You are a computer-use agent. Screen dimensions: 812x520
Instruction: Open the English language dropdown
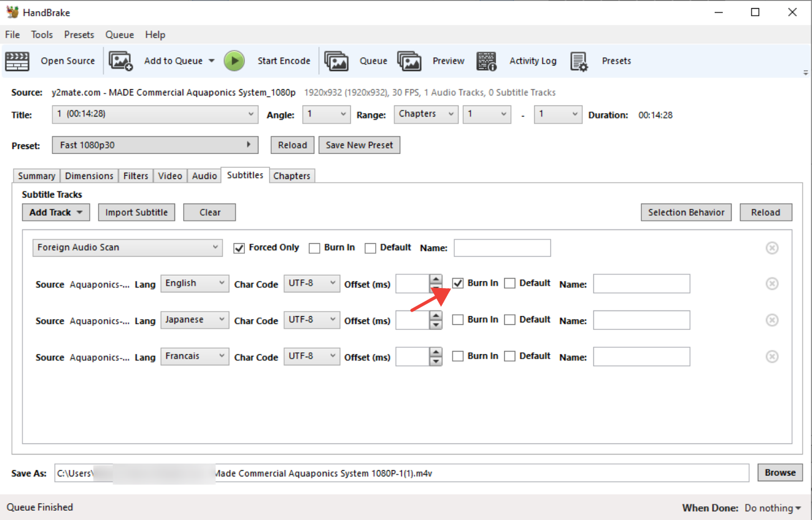[195, 284]
